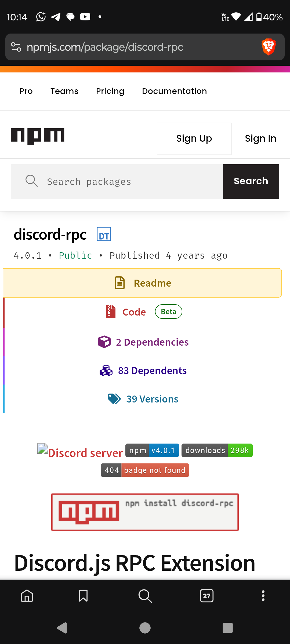This screenshot has height=644, width=290.
Task: Open the Teams menu item
Action: click(64, 91)
